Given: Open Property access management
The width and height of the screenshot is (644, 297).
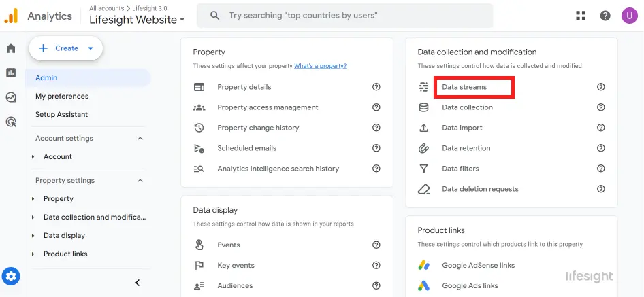Looking at the screenshot, I should 268,107.
